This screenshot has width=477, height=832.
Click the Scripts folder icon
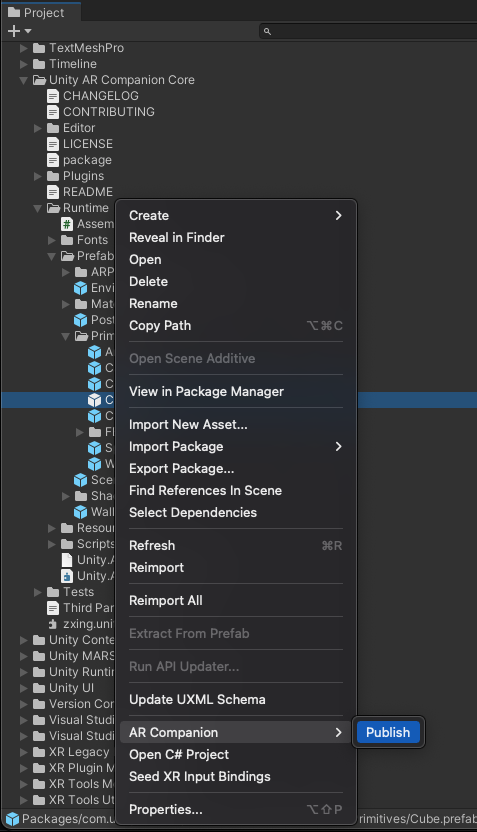[67, 544]
